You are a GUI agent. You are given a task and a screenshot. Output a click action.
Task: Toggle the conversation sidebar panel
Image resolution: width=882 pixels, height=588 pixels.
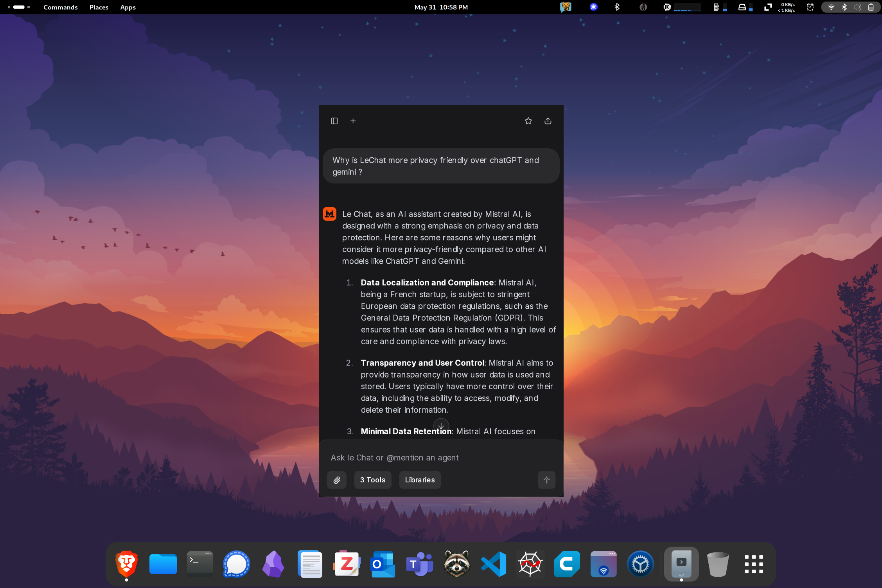[x=335, y=120]
